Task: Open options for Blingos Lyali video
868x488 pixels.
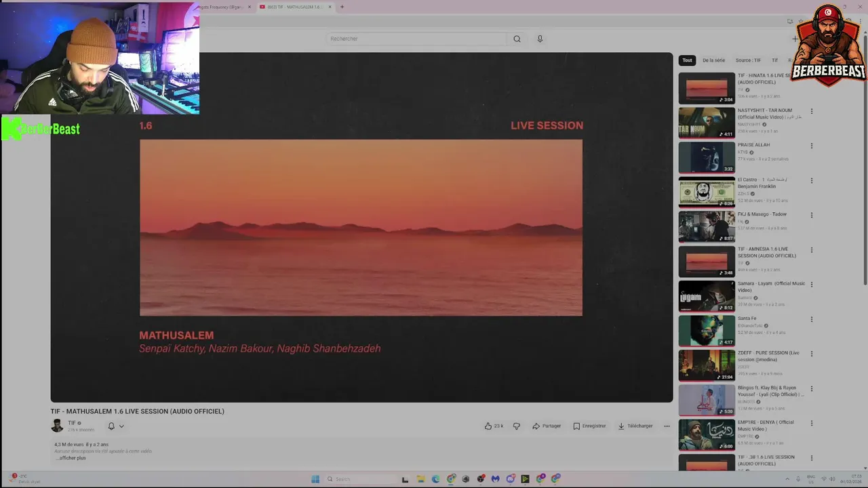Action: coord(811,389)
